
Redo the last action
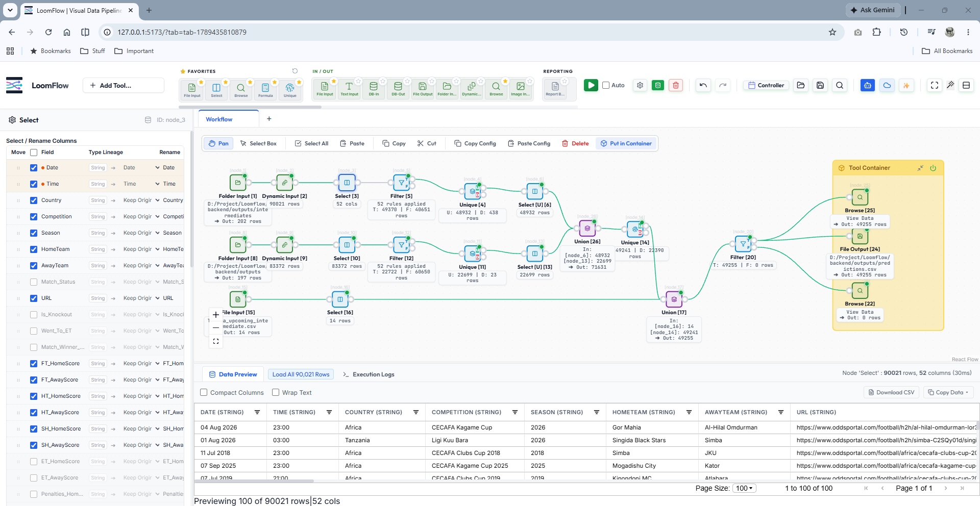[723, 85]
